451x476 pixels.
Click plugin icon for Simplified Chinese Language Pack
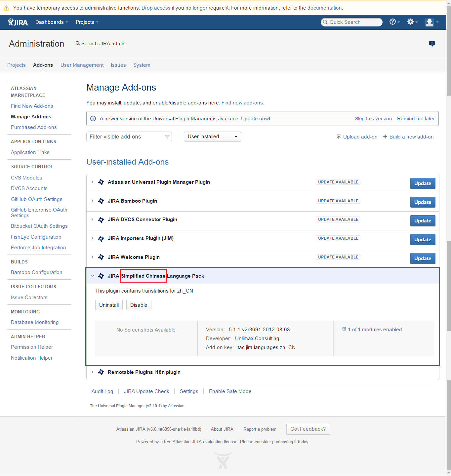point(101,276)
